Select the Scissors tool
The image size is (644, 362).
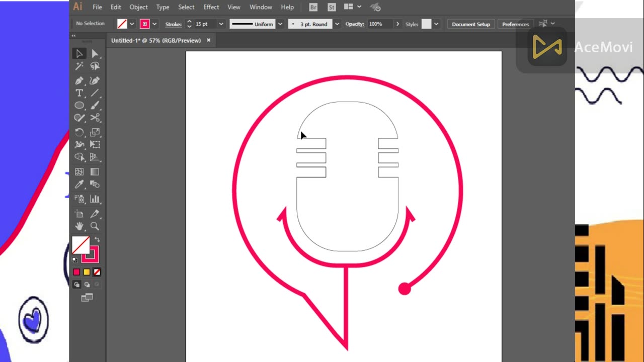95,118
